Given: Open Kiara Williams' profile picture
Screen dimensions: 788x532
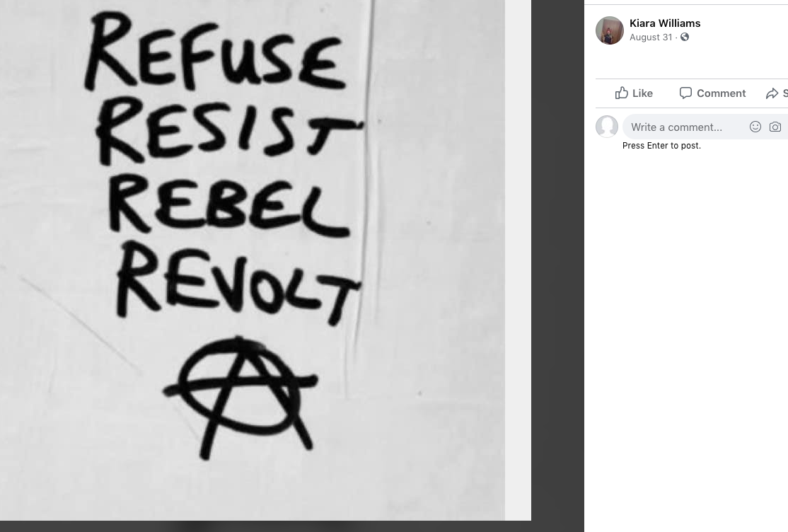Looking at the screenshot, I should pos(609,30).
